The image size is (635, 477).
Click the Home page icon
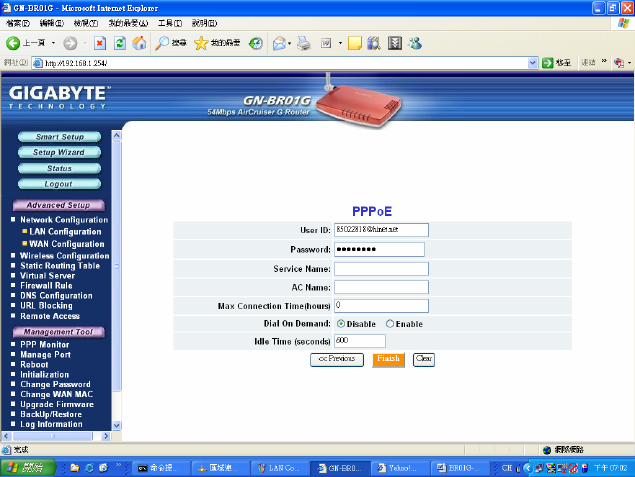click(139, 43)
